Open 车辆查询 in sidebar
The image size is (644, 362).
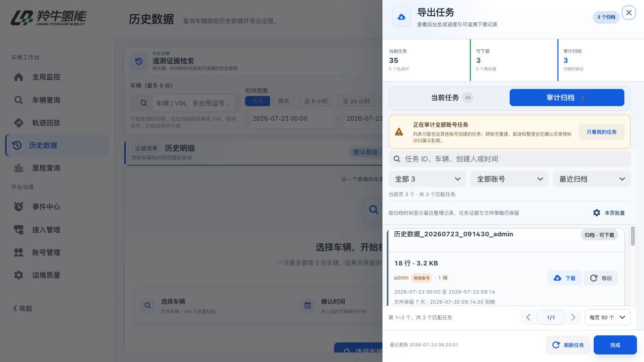coord(57,100)
